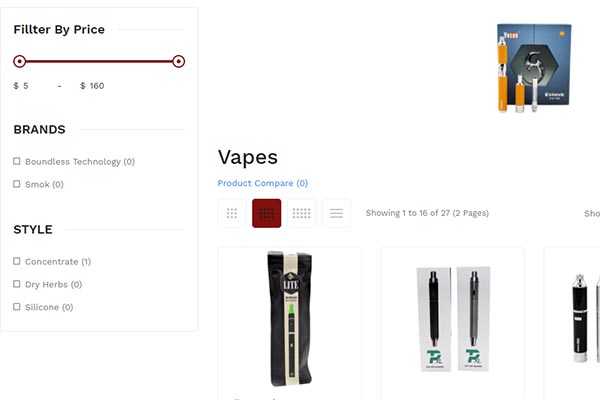
Task: Tick the Silicone style checkbox
Action: coord(16,307)
